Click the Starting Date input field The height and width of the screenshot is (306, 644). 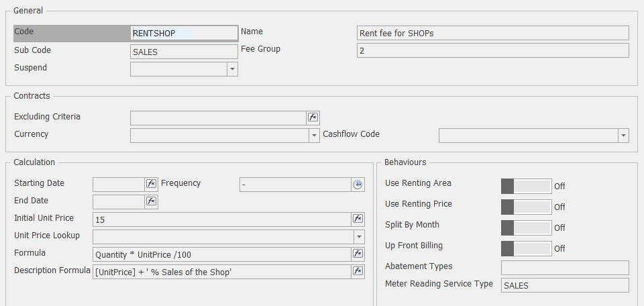(x=119, y=185)
